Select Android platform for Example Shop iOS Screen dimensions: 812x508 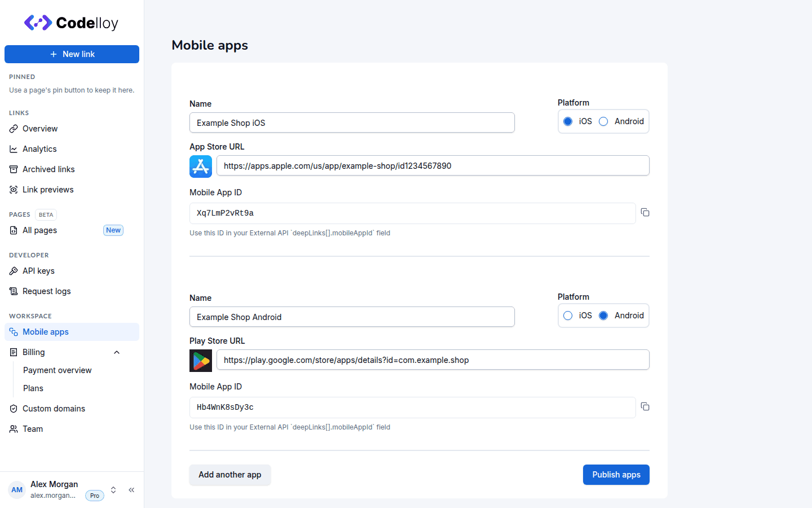(603, 121)
